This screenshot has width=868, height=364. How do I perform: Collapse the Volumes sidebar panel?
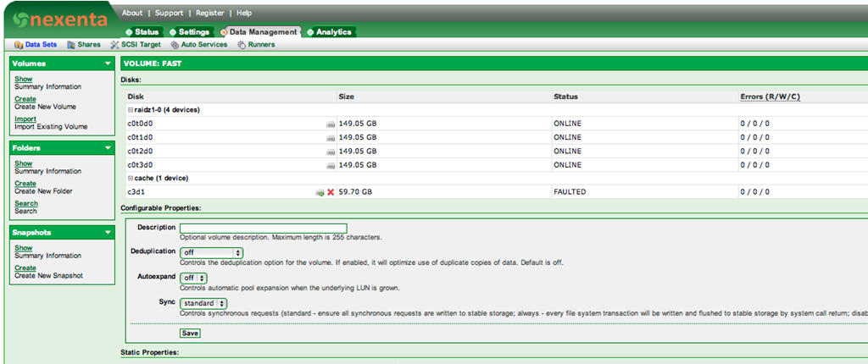[x=107, y=63]
